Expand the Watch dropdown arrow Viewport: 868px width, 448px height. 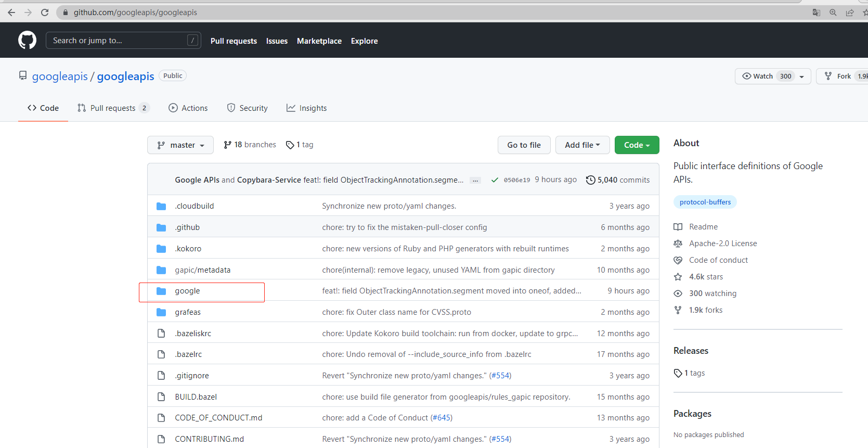click(x=801, y=76)
